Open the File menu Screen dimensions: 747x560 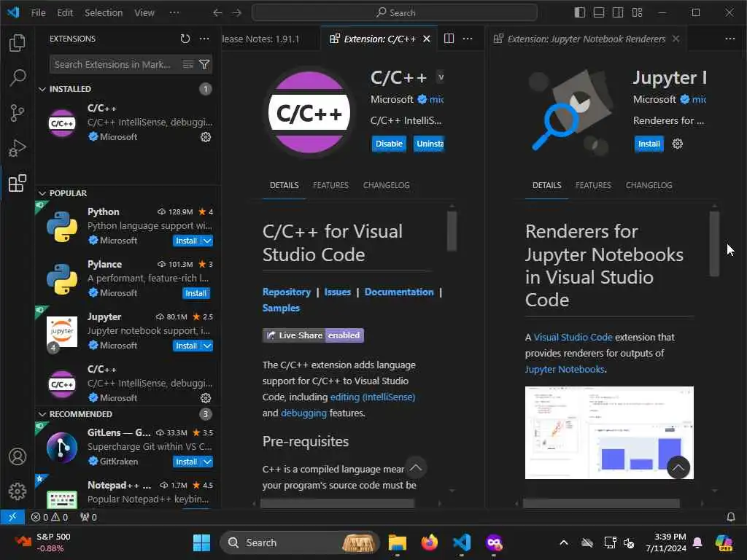coord(38,13)
